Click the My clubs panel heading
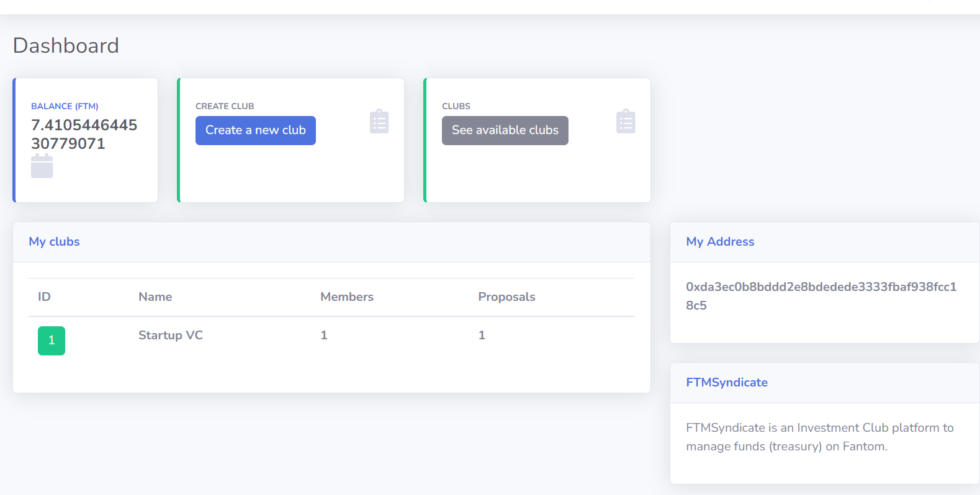 [x=54, y=242]
